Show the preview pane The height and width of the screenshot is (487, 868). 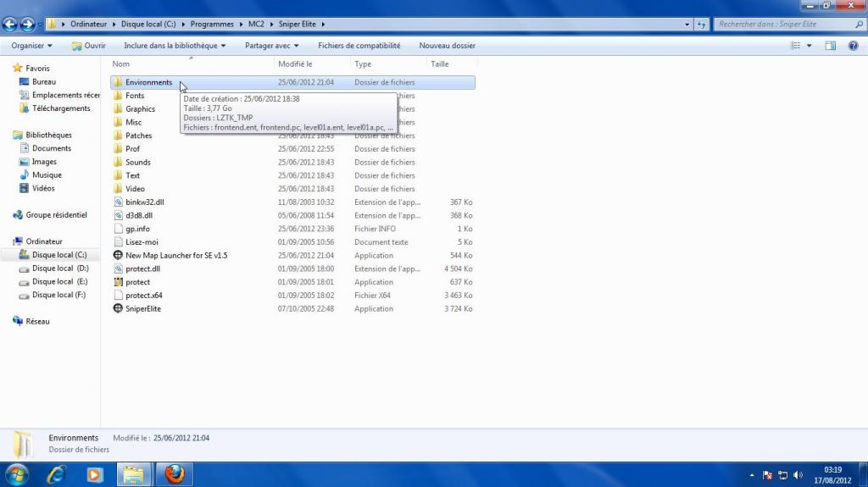[831, 46]
